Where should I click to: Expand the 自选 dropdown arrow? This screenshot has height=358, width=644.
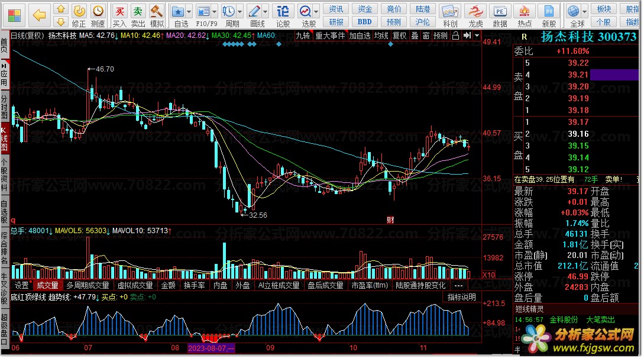(189, 11)
